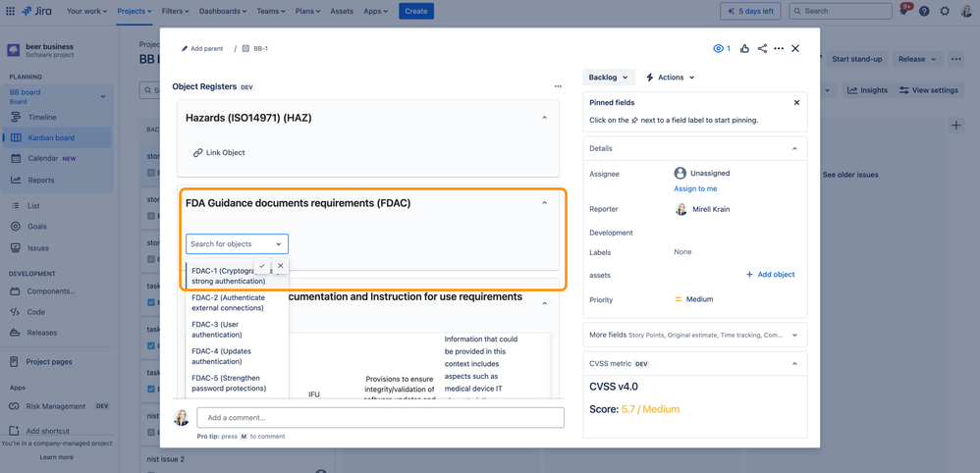
Task: Open List view in sidebar
Action: [x=33, y=205]
